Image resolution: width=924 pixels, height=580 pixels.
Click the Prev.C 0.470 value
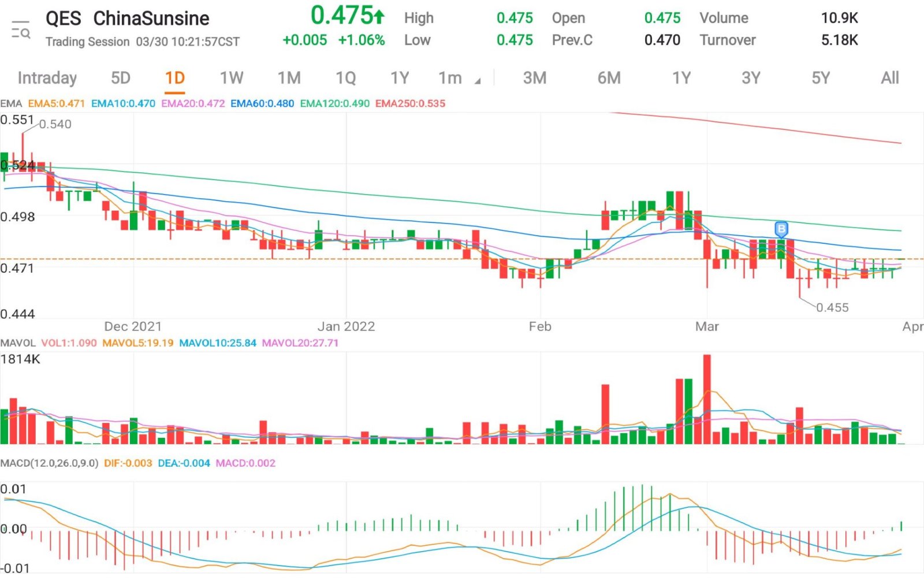pyautogui.click(x=662, y=40)
